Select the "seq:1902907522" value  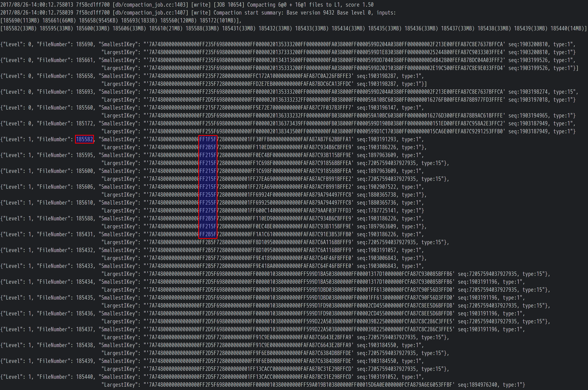(376, 187)
